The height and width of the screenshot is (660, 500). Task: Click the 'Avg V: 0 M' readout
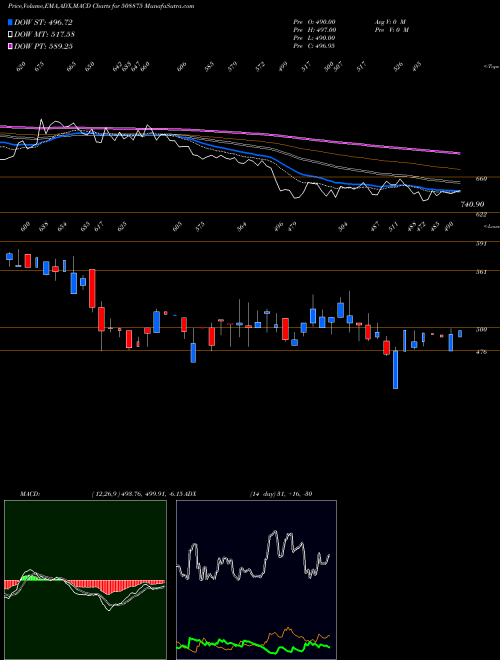(390, 22)
